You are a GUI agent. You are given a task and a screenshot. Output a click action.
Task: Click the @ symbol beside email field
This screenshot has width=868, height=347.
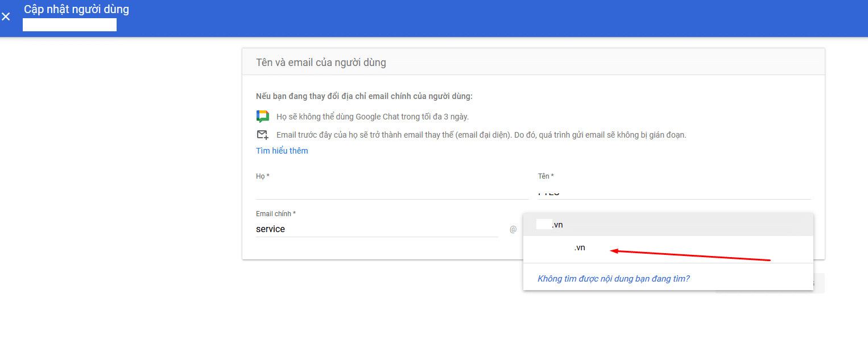click(513, 229)
